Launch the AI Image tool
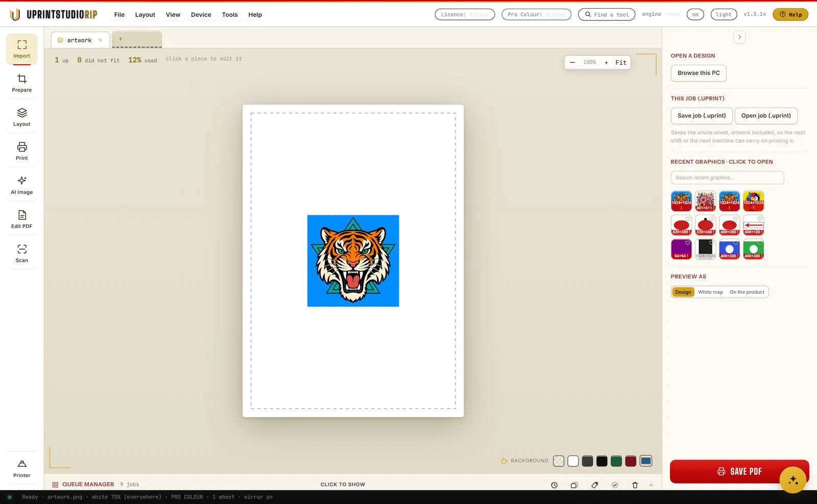Image resolution: width=817 pixels, height=504 pixels. 21,186
